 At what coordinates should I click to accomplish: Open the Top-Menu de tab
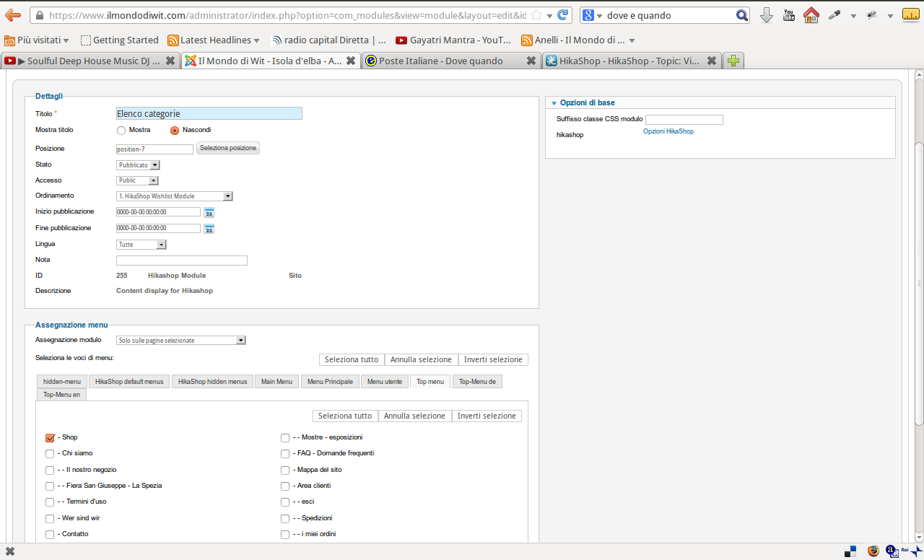pyautogui.click(x=477, y=382)
